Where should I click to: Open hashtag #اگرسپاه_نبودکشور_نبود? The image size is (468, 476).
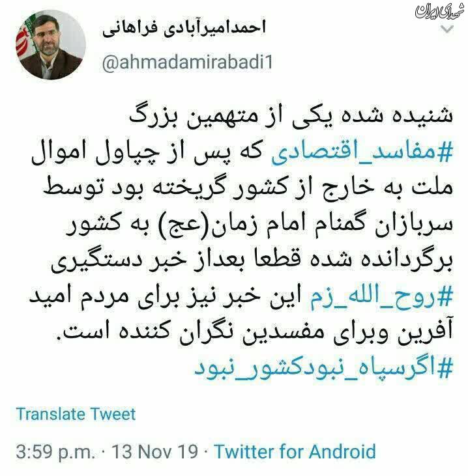(x=324, y=368)
